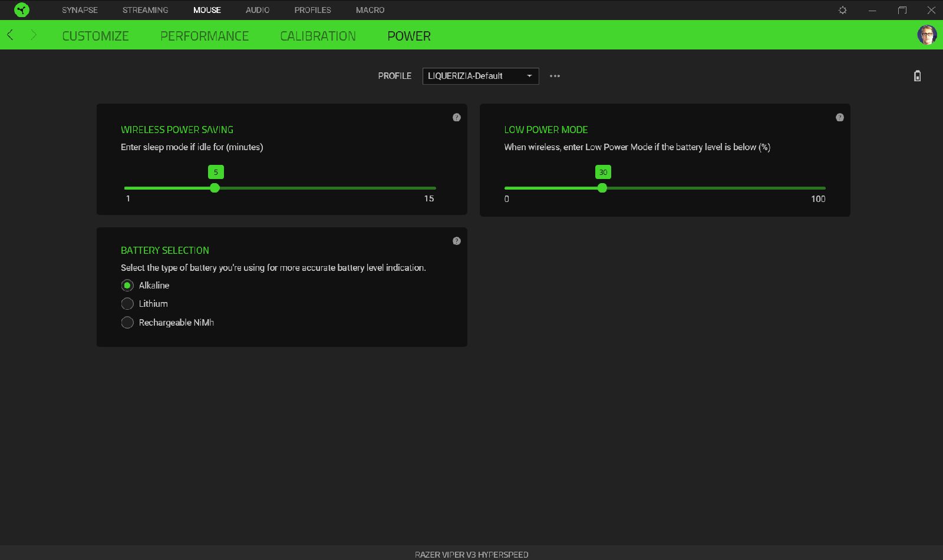The image size is (943, 560).
Task: Click the sleep slider maximum value 15
Action: 429,199
